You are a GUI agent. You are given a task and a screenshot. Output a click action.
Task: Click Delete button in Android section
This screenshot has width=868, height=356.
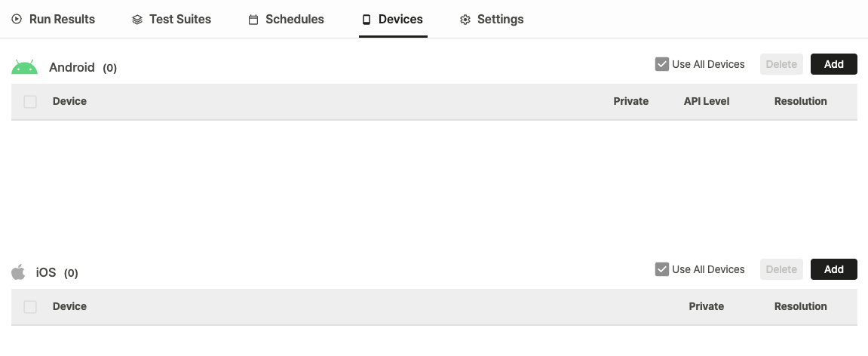pos(781,64)
